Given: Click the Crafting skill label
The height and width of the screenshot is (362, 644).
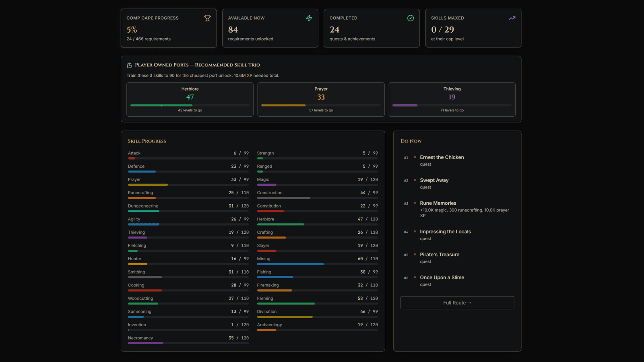Looking at the screenshot, I should (x=265, y=232).
